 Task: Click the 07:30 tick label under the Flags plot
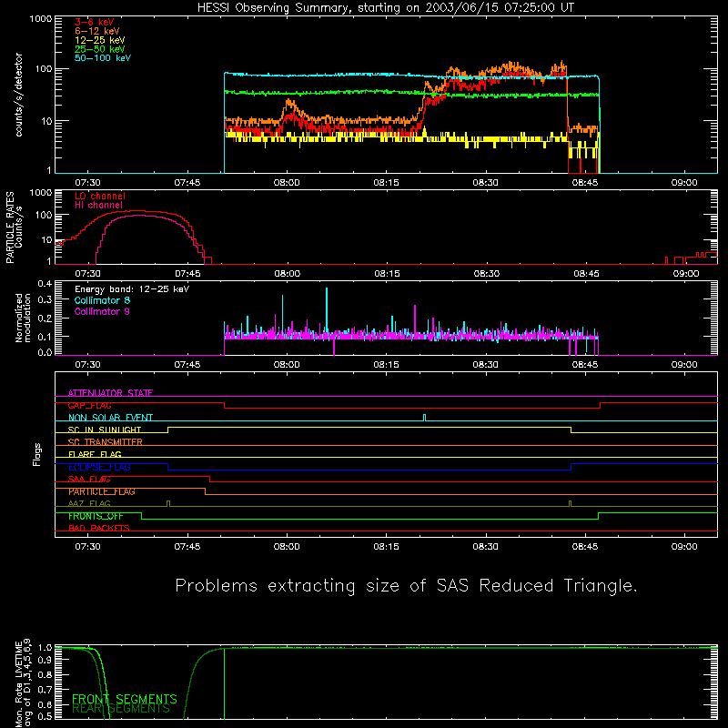click(x=87, y=547)
